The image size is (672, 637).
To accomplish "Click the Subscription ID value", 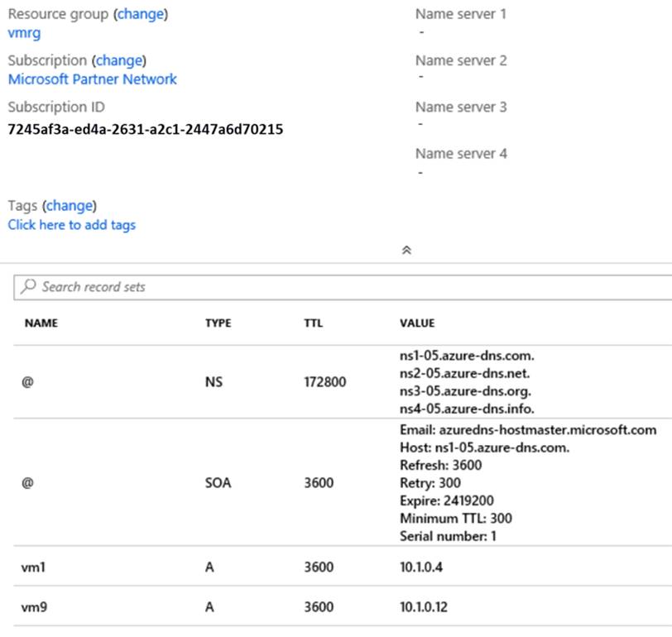I will coord(146,129).
